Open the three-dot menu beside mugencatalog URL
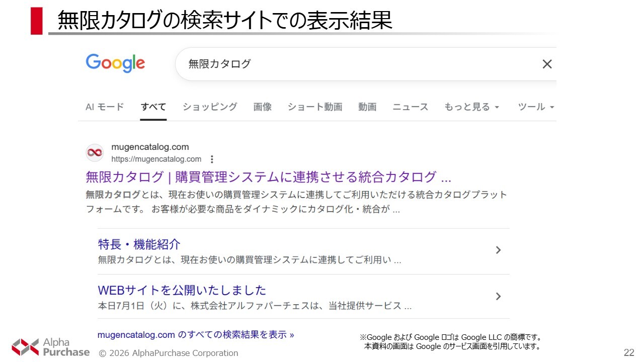This screenshot has height=362, width=644. 212,159
